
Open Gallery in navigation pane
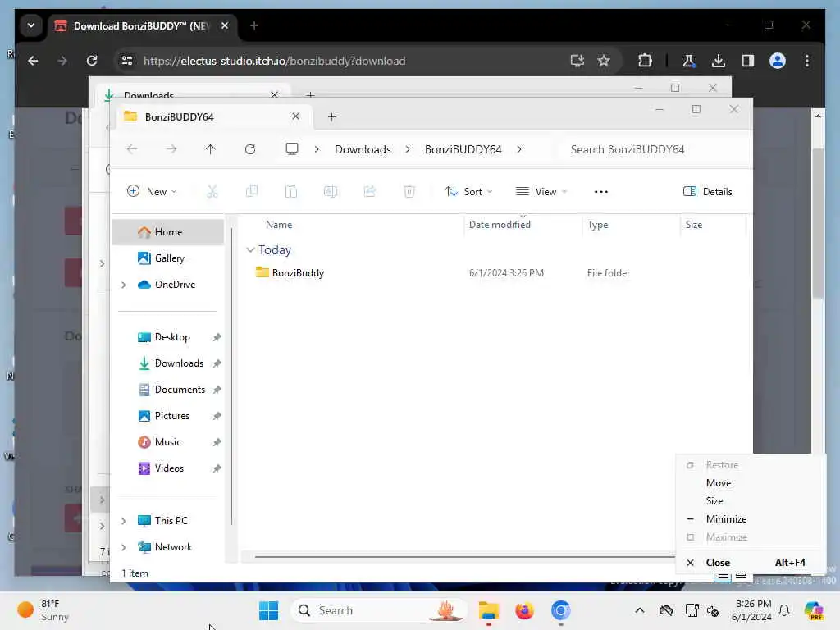[167, 258]
